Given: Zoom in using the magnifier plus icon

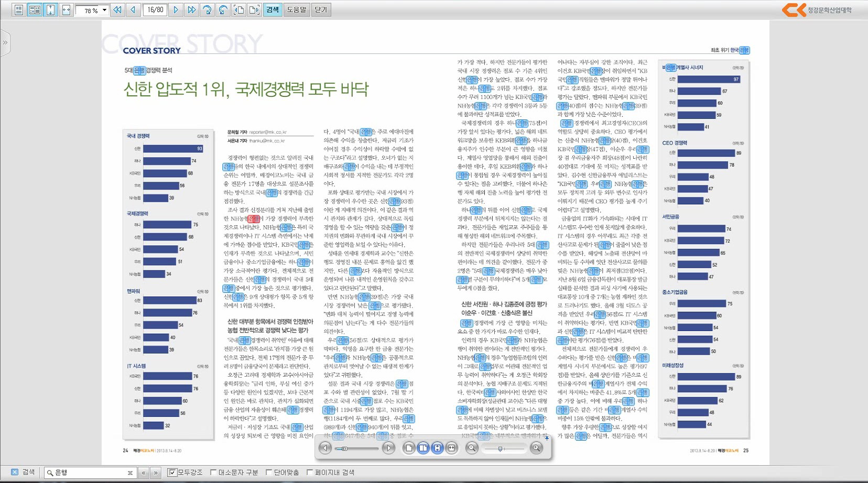Looking at the screenshot, I should (x=536, y=448).
